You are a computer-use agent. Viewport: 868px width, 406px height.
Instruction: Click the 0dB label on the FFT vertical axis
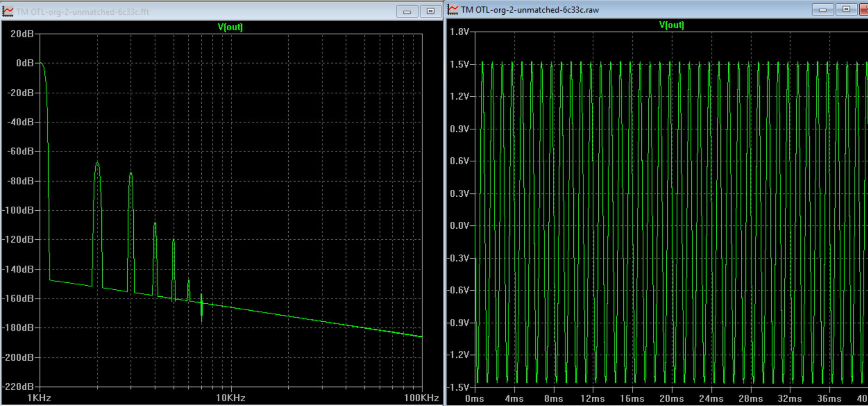(x=25, y=63)
